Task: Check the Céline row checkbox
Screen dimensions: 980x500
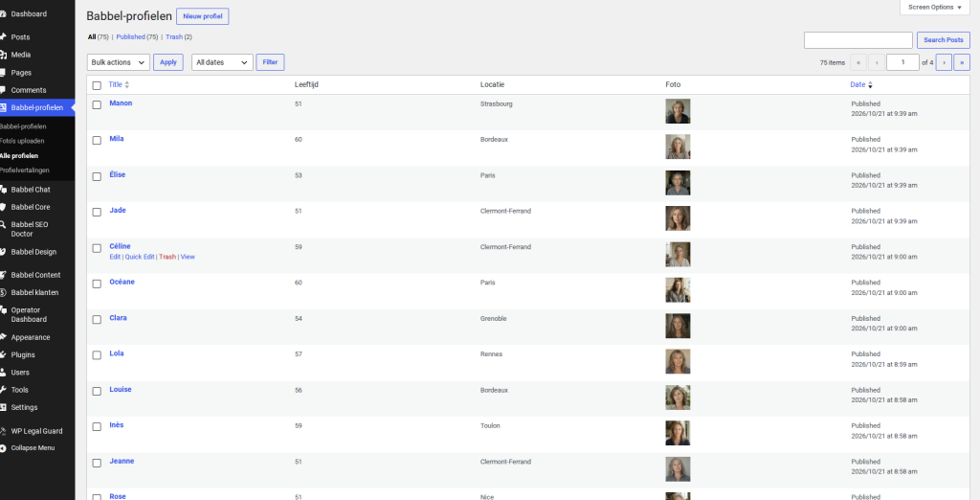Action: (97, 248)
